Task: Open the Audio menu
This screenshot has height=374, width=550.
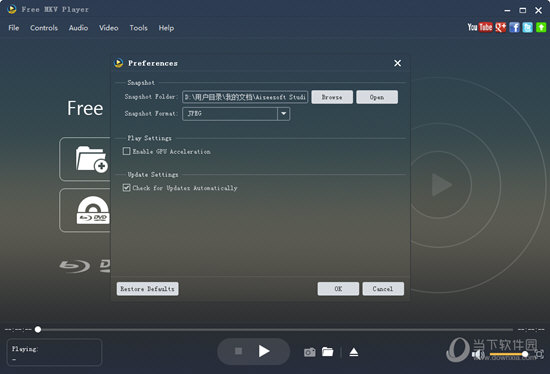Action: pyautogui.click(x=78, y=28)
